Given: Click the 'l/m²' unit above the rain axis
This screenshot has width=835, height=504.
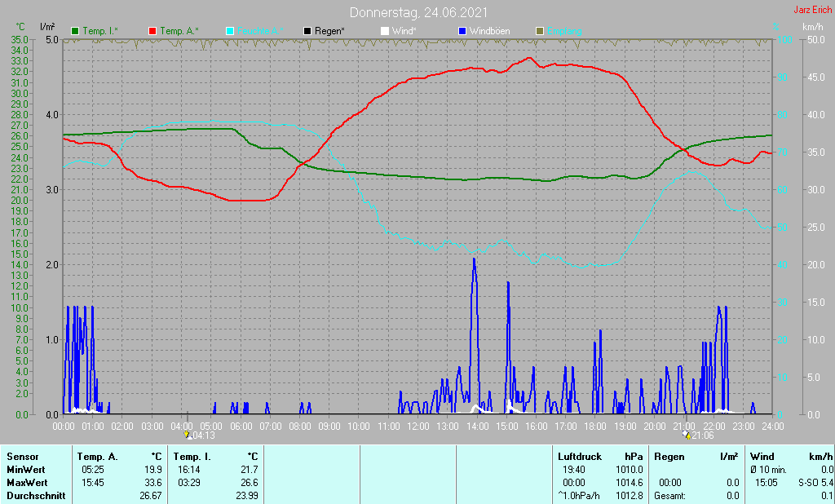Looking at the screenshot, I should 46,27.
